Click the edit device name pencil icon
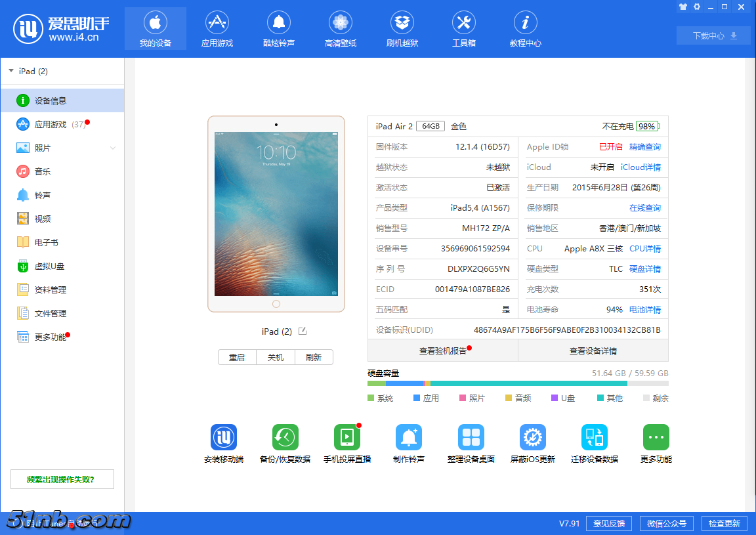The height and width of the screenshot is (535, 756). pos(303,332)
